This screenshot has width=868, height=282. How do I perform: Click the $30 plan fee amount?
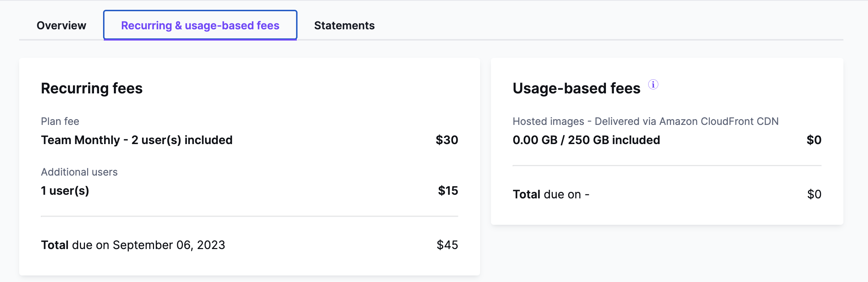(x=447, y=140)
